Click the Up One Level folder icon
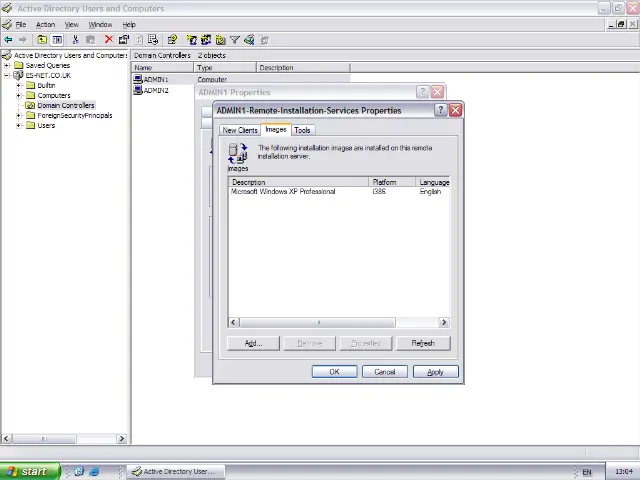This screenshot has width=640, height=480. (x=42, y=40)
